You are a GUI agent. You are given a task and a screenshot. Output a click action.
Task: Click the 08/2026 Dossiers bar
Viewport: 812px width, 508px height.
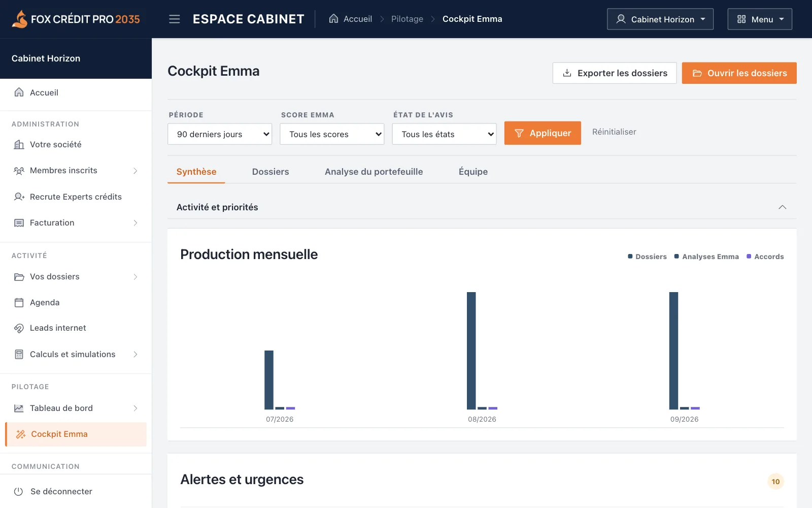[x=471, y=351]
